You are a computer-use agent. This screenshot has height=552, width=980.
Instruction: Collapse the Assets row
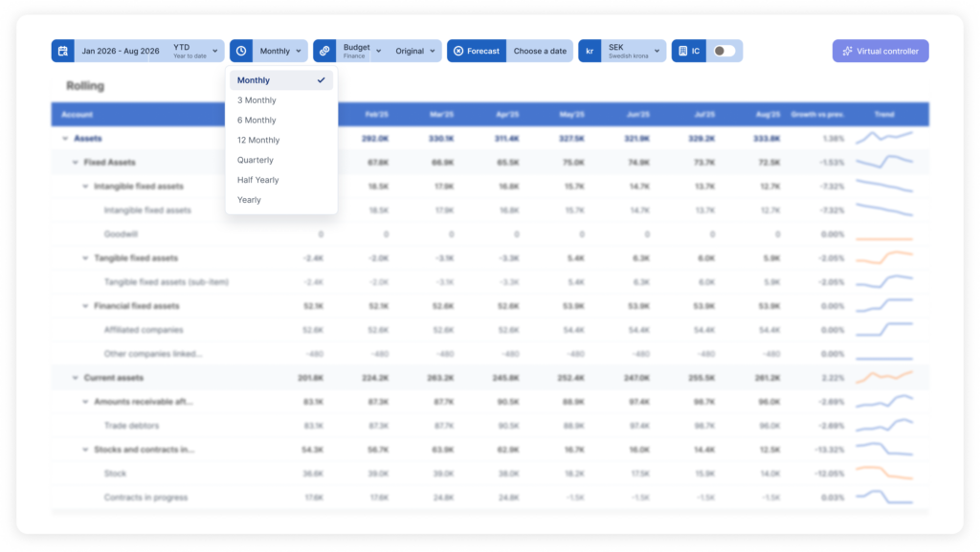click(x=65, y=139)
